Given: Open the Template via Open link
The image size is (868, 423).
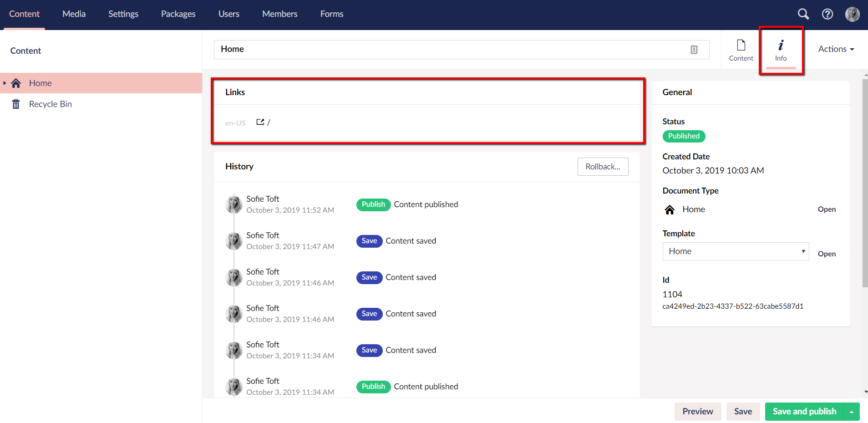Looking at the screenshot, I should [827, 254].
